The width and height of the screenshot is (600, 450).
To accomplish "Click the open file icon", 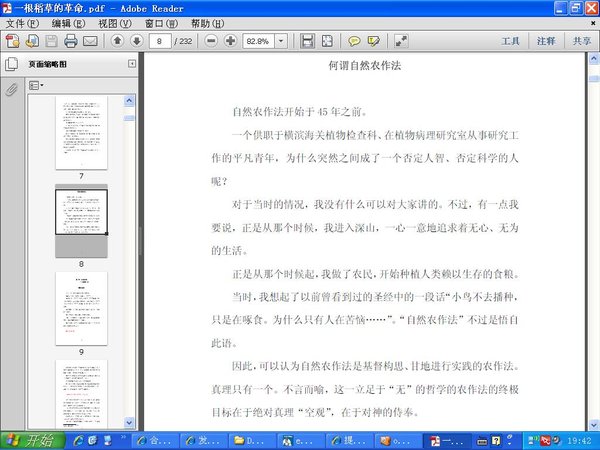I will point(32,41).
